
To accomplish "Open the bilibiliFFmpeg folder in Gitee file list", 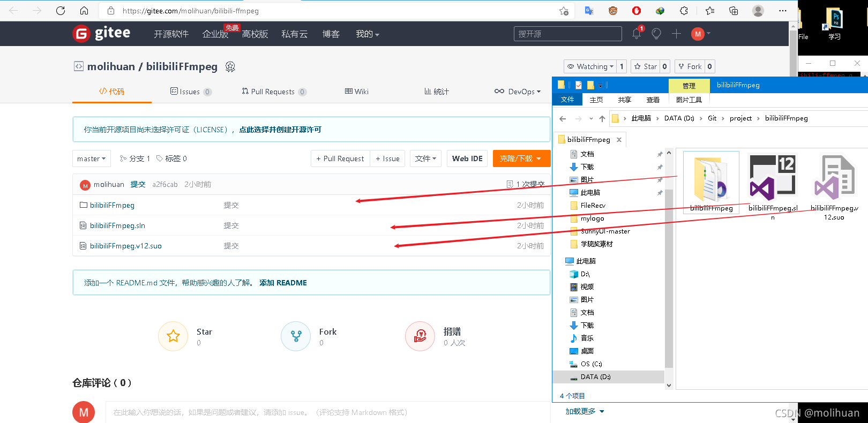I will click(112, 205).
